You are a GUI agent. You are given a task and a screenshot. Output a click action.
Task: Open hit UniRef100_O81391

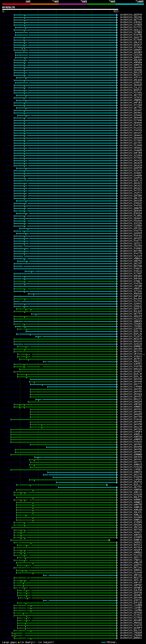click(131, 17)
